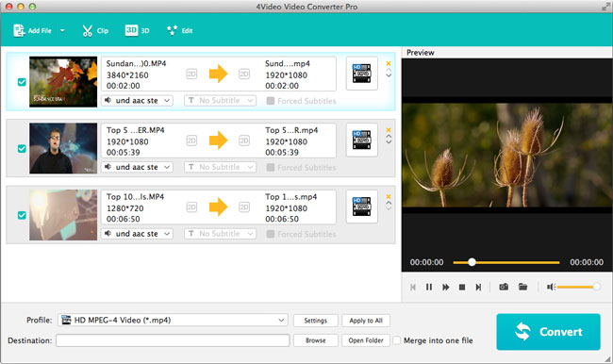This screenshot has height=364, width=613.
Task: Enable Merge into one file checkbox
Action: [396, 340]
